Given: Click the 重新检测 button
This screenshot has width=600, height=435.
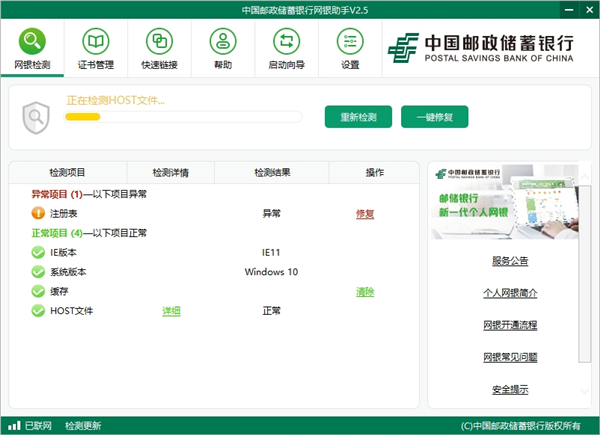Looking at the screenshot, I should click(358, 117).
